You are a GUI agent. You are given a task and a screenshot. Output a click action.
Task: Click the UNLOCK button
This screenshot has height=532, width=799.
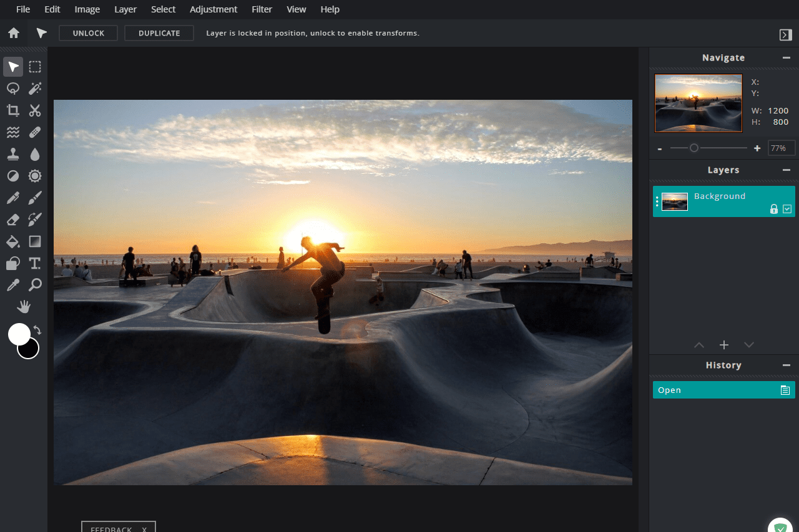(x=88, y=33)
